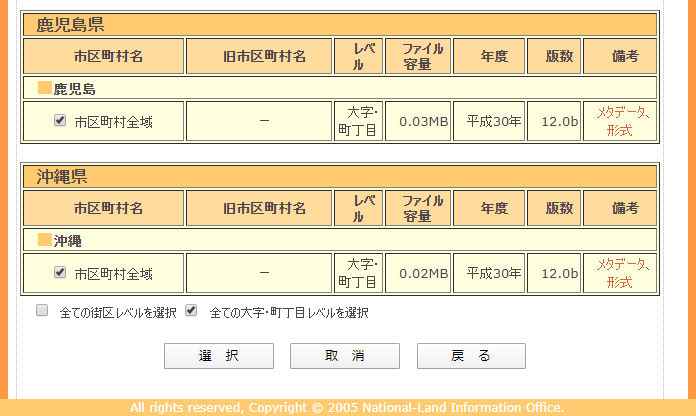
Task: Click the National-Land Information Office copyright footer
Action: [x=347, y=408]
